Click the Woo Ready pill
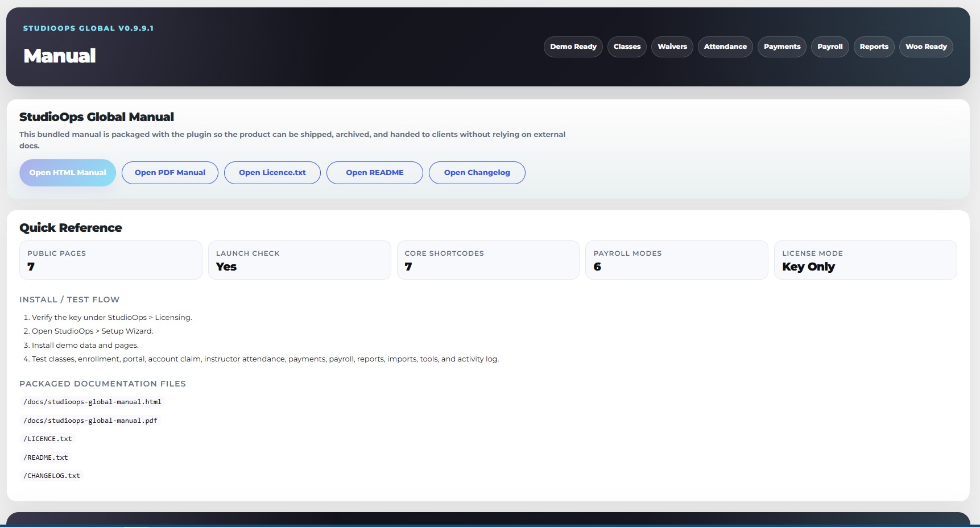Viewport: 980px width, 528px height. point(926,47)
